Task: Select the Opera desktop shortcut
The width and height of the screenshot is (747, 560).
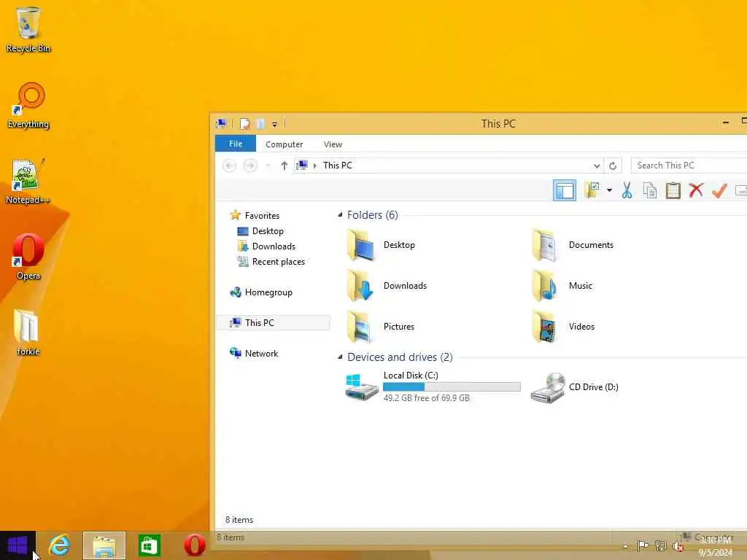Action: pyautogui.click(x=28, y=257)
